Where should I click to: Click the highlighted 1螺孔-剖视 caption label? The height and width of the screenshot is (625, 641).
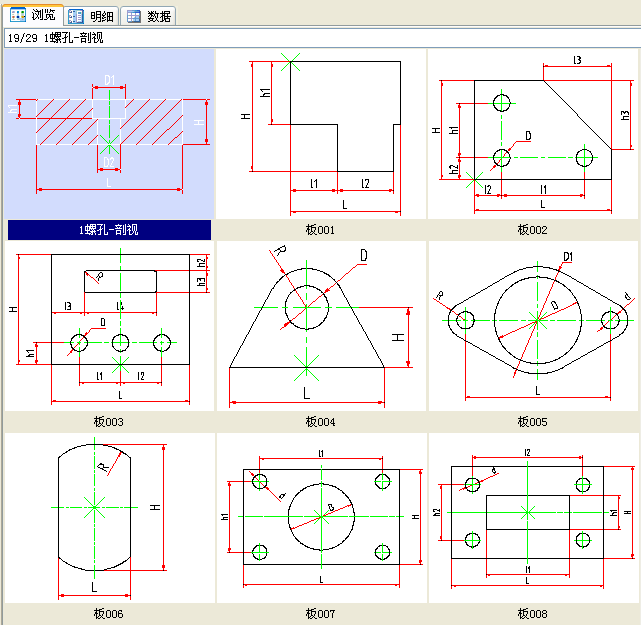[109, 230]
